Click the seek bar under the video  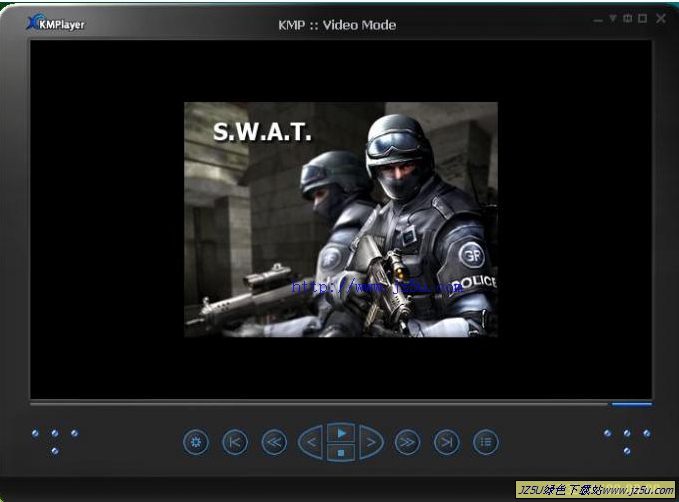tap(320, 404)
